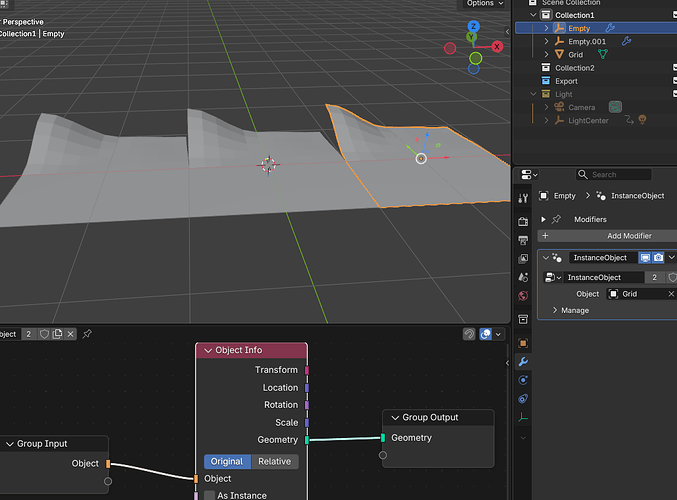This screenshot has height=500, width=677.
Task: Toggle Export collection exclude checkbox
Action: (675, 81)
